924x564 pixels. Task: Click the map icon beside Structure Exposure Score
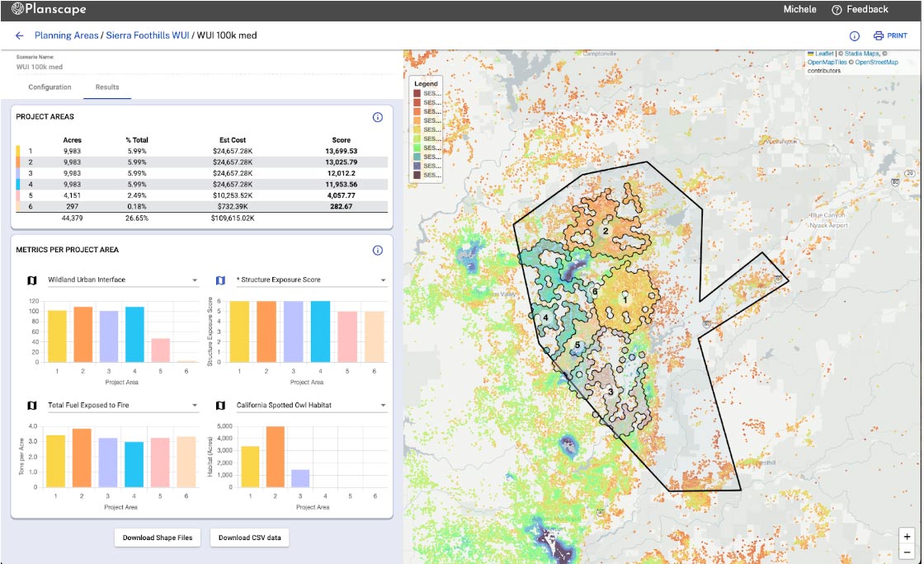click(x=220, y=280)
